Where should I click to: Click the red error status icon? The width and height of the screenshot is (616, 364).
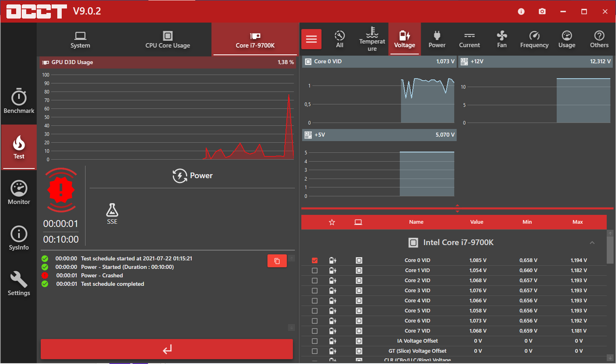coord(61,190)
